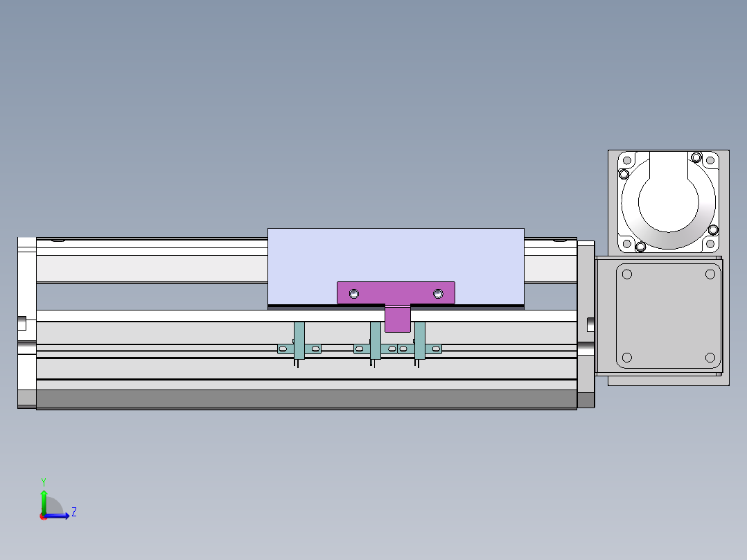Pick the top-left hole of the gray cover plate
The width and height of the screenshot is (747, 560).
click(627, 274)
